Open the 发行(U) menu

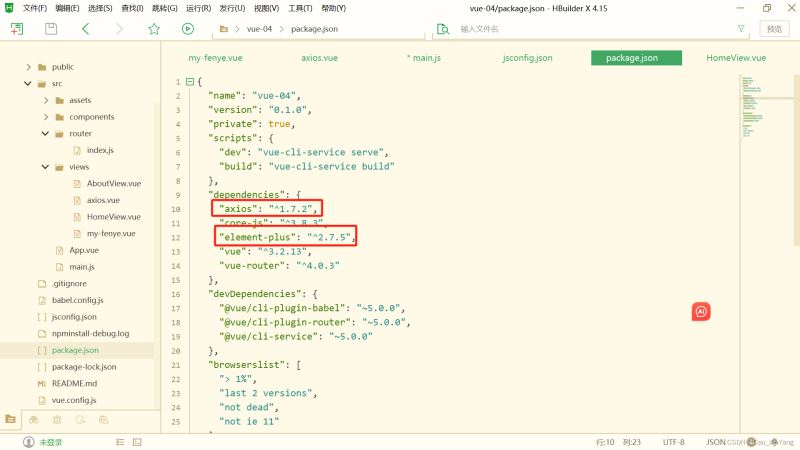coord(232,8)
